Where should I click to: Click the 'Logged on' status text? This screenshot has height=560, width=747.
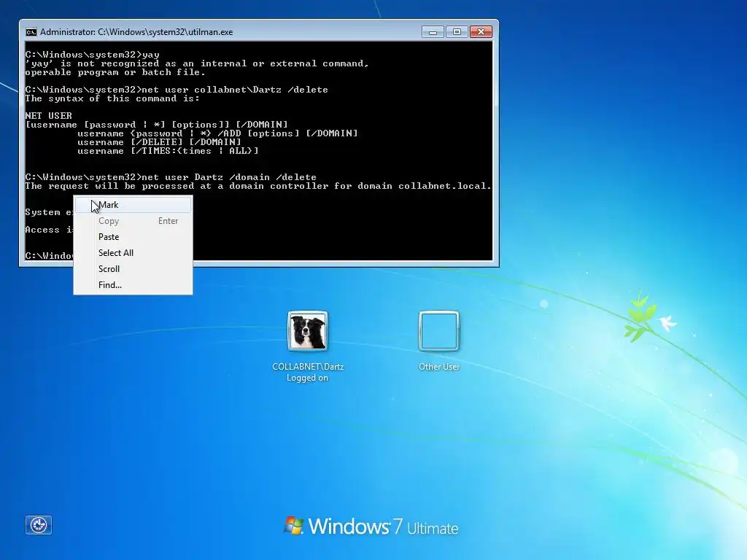click(307, 378)
